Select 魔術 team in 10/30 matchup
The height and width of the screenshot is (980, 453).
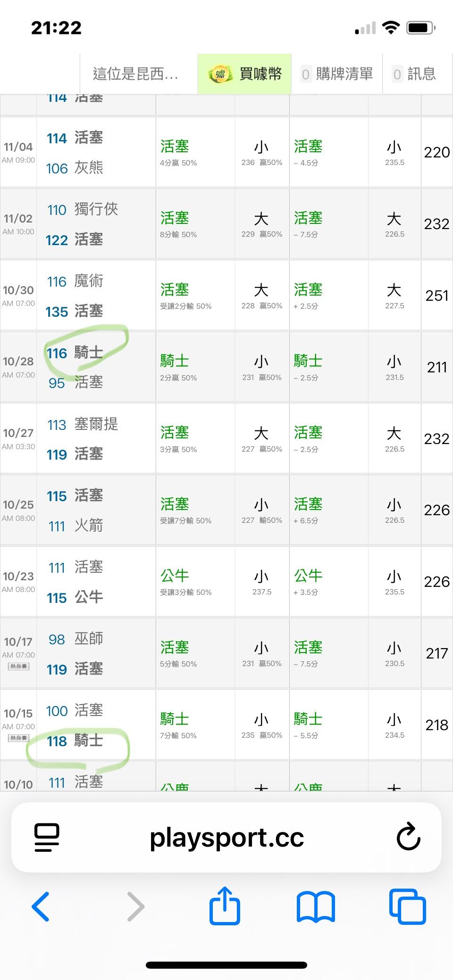tap(89, 281)
